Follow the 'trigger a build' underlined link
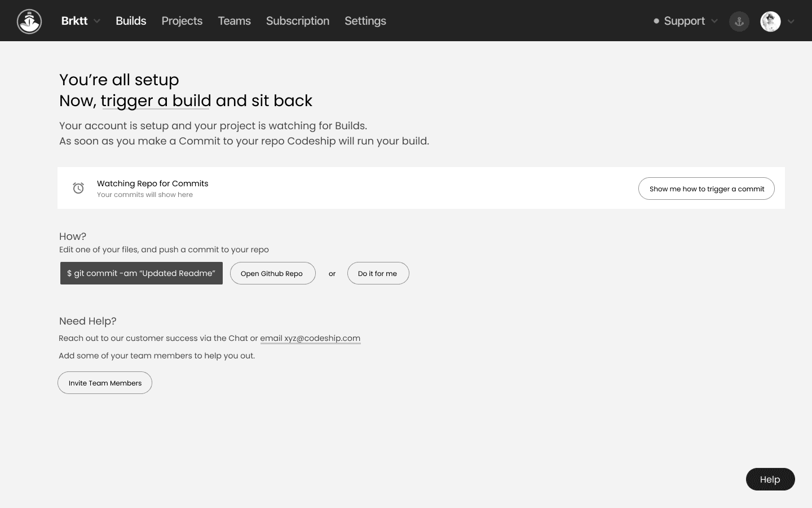 tap(156, 100)
